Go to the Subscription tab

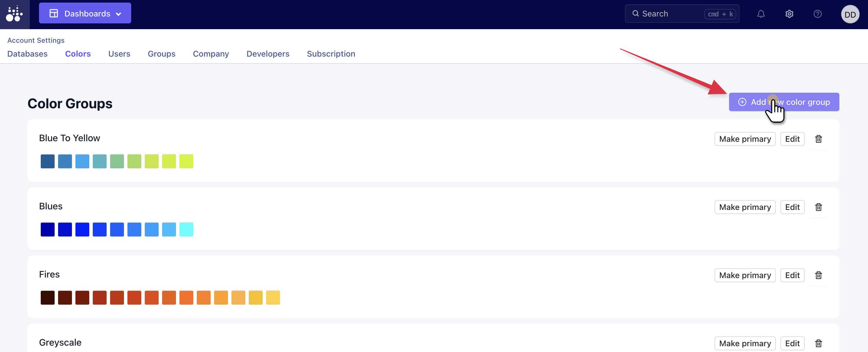pos(331,54)
